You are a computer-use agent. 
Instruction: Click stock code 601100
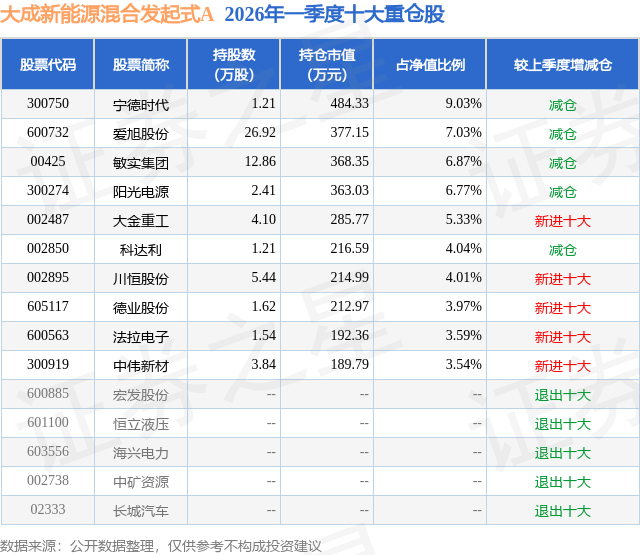(48, 422)
